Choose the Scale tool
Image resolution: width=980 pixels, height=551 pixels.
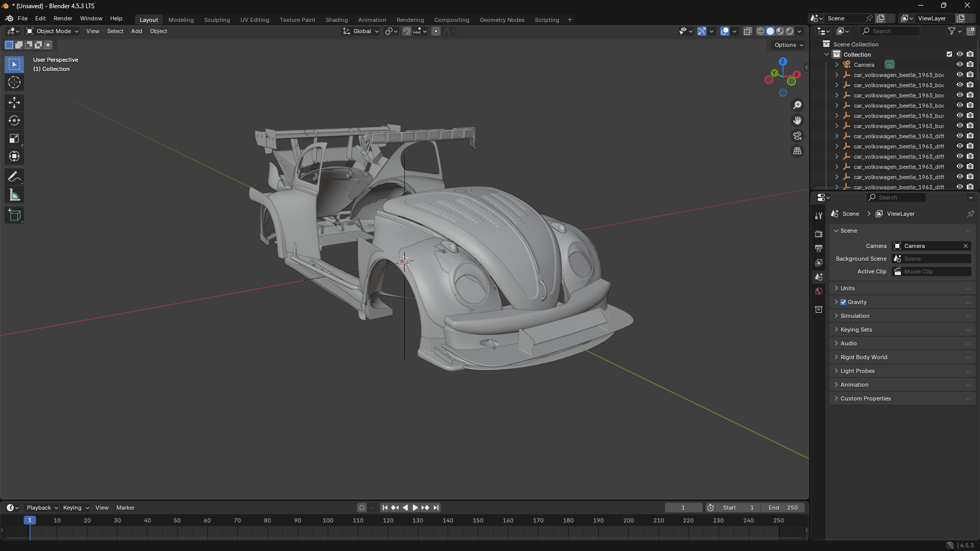click(14, 139)
